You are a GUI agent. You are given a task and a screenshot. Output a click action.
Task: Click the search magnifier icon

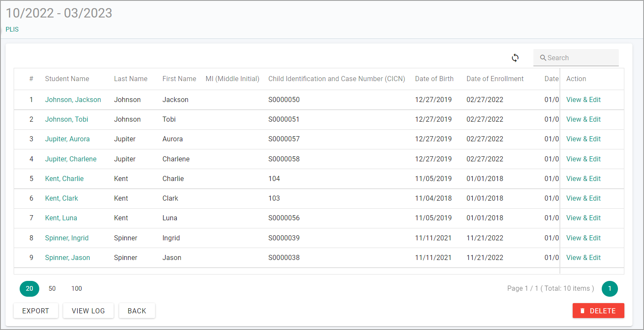543,58
